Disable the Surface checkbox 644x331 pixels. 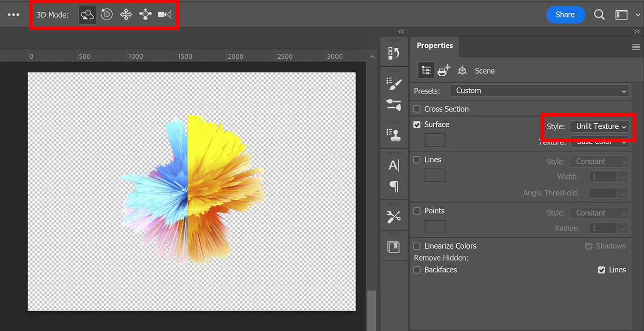(416, 124)
